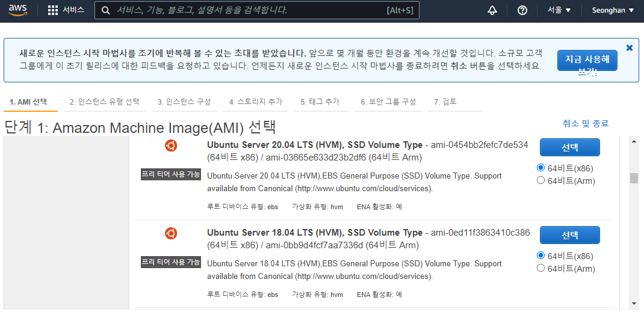Viewport: 644px width, 312px height.
Task: Click 프리 티어 사용 가능 badge for Ubuntu 20.04
Action: 171,174
